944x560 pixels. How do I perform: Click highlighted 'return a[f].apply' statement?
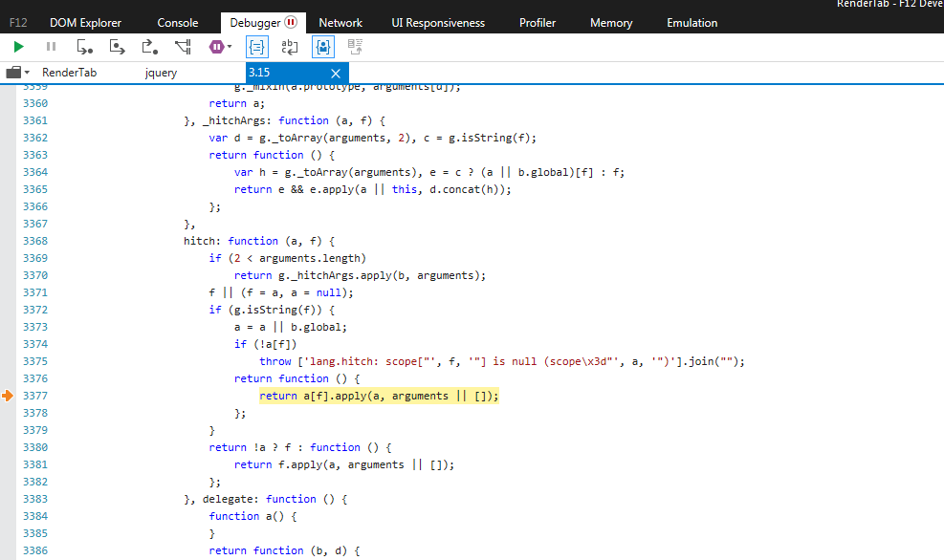point(379,396)
